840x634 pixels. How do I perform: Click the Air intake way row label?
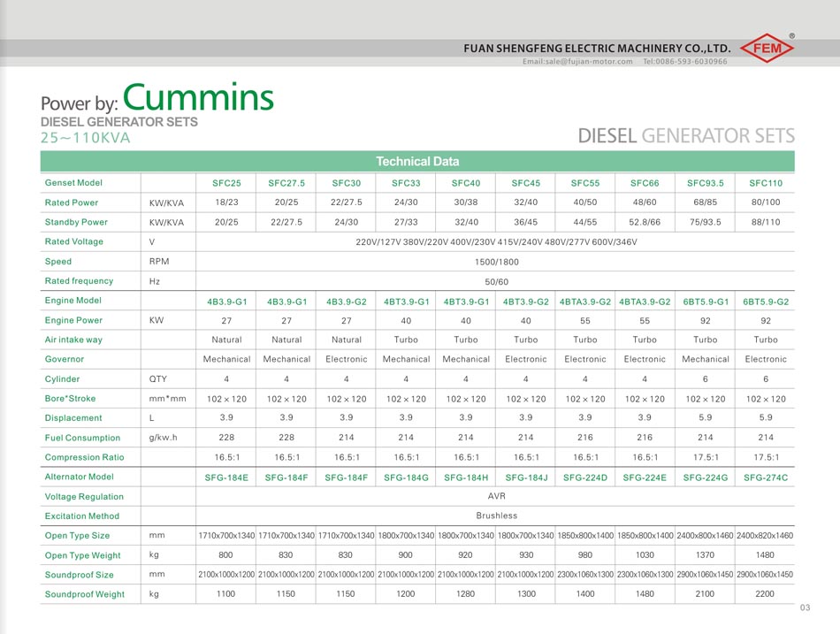(73, 340)
